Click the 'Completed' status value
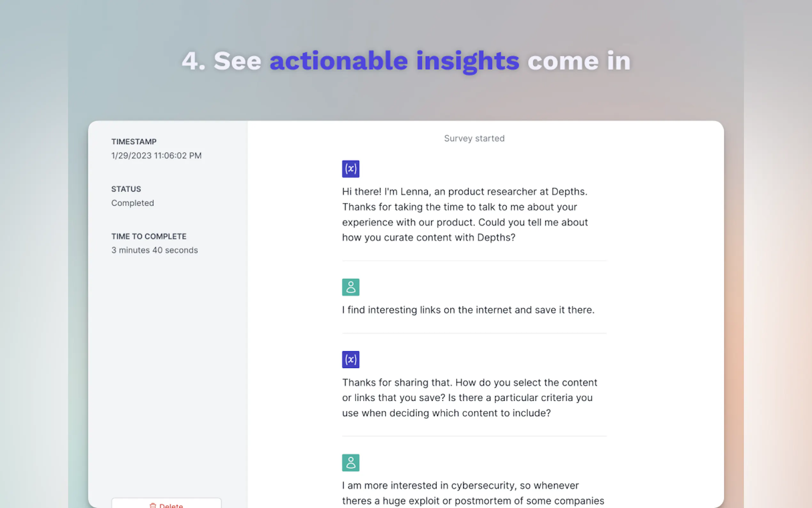This screenshot has height=508, width=812. [x=133, y=203]
